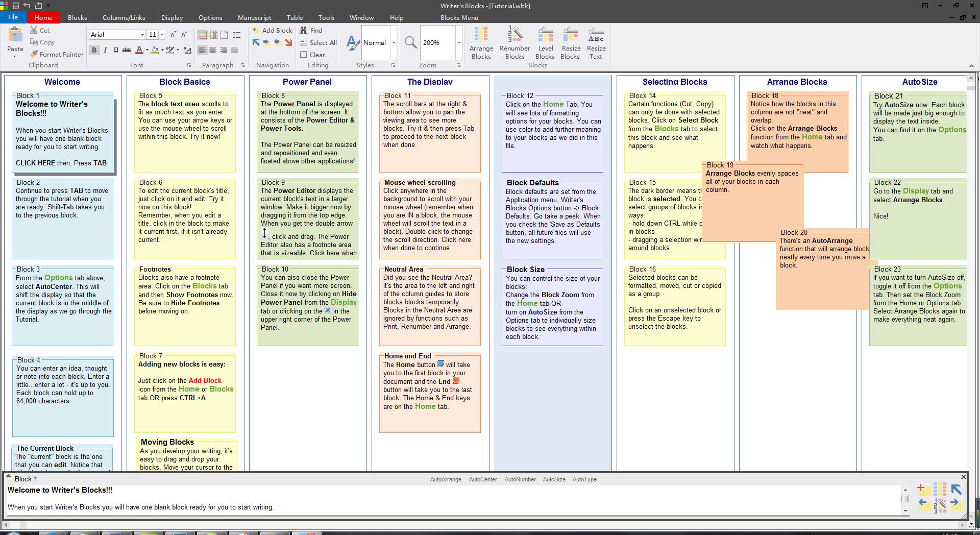Click the Renumber Blocks icon
Image resolution: width=980 pixels, height=535 pixels.
(x=514, y=43)
